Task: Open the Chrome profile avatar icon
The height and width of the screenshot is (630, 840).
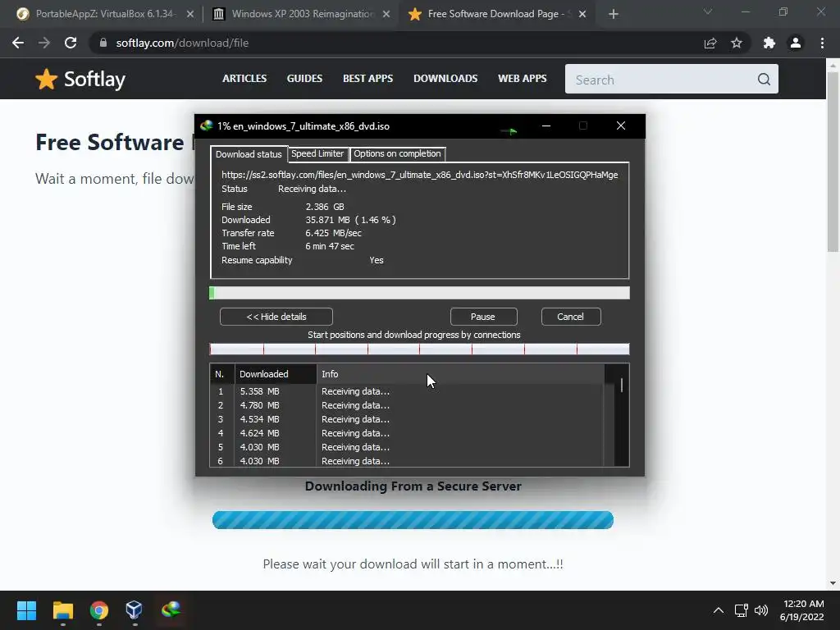Action: pyautogui.click(x=796, y=43)
